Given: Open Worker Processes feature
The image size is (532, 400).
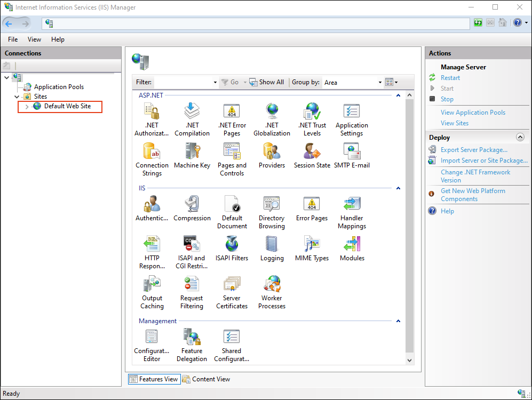Looking at the screenshot, I should point(272,293).
